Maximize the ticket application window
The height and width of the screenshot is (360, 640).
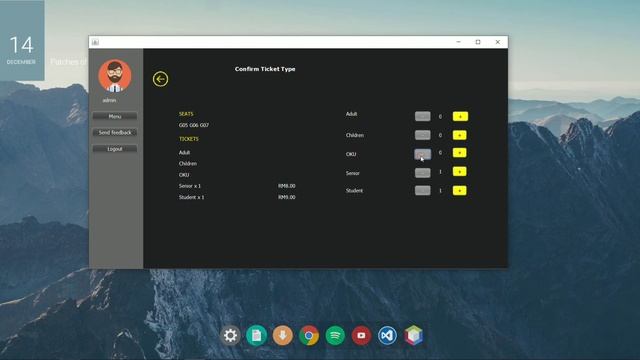pyautogui.click(x=478, y=42)
